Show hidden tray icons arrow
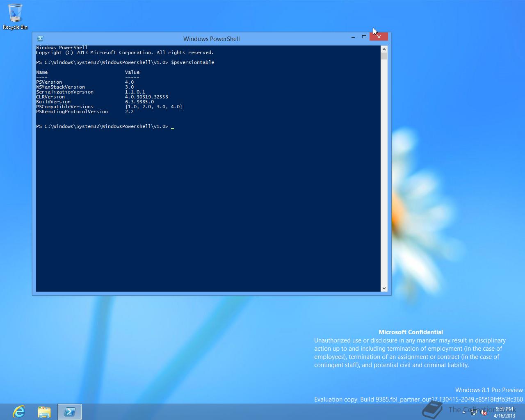 click(x=464, y=413)
